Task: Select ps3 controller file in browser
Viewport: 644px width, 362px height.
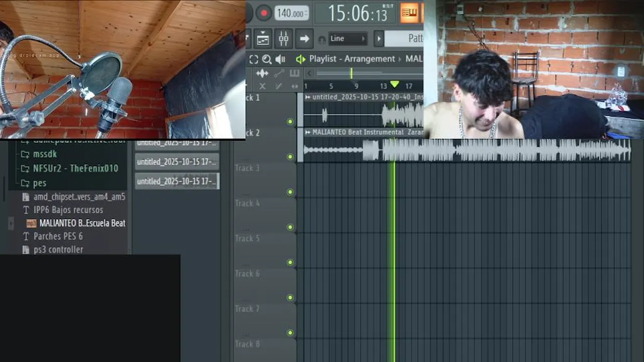Action: coord(53,249)
